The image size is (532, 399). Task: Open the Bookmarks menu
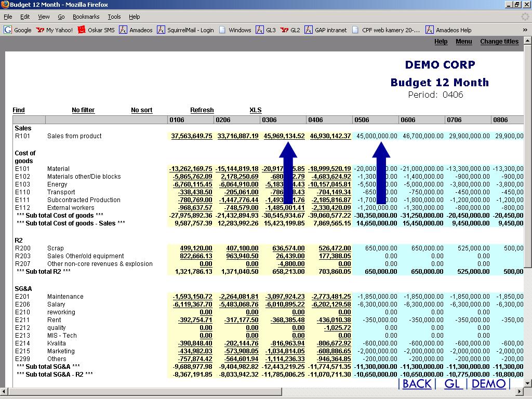click(x=86, y=17)
